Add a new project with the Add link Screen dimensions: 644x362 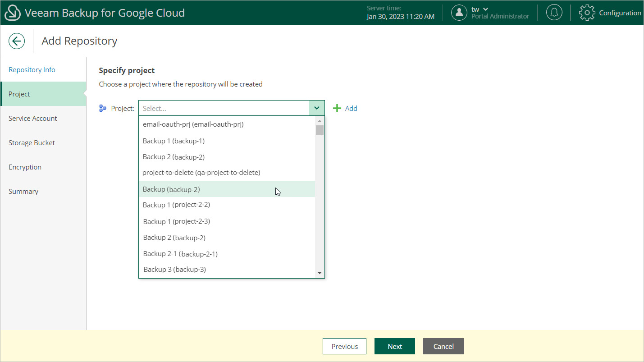(x=345, y=108)
